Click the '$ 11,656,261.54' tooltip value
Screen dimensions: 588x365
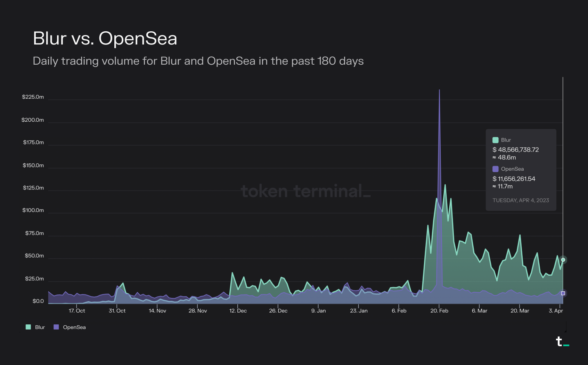[514, 179]
